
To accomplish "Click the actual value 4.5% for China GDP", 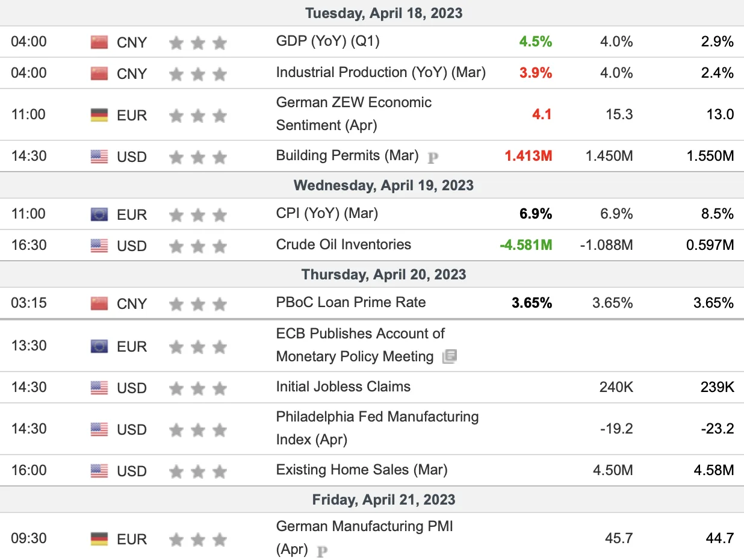I will [x=536, y=42].
